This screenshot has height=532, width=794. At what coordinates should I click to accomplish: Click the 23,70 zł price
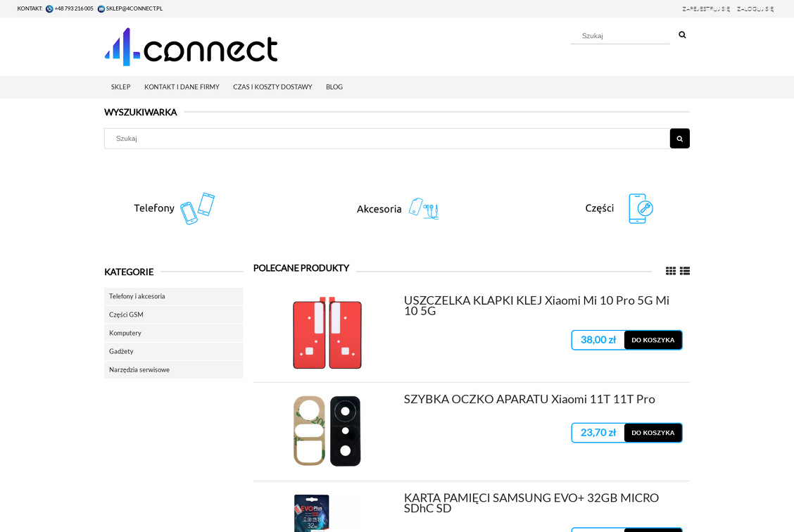coord(598,433)
